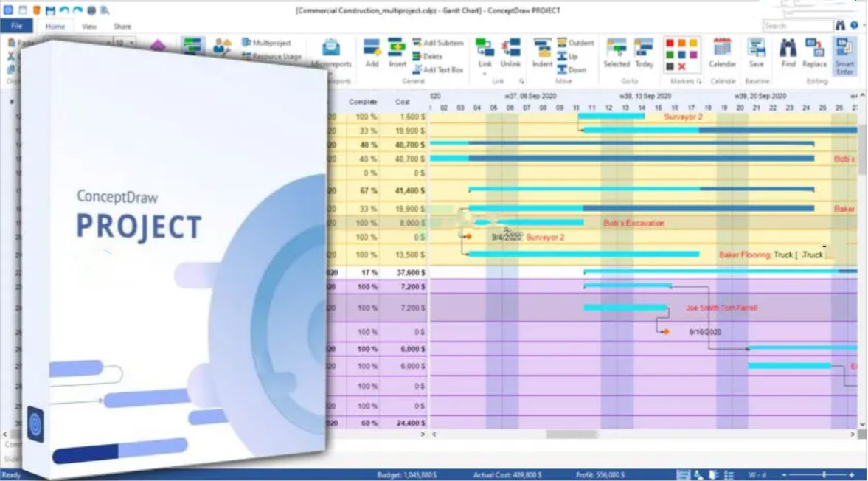Open the Replace tool
This screenshot has height=481, width=868.
click(814, 53)
